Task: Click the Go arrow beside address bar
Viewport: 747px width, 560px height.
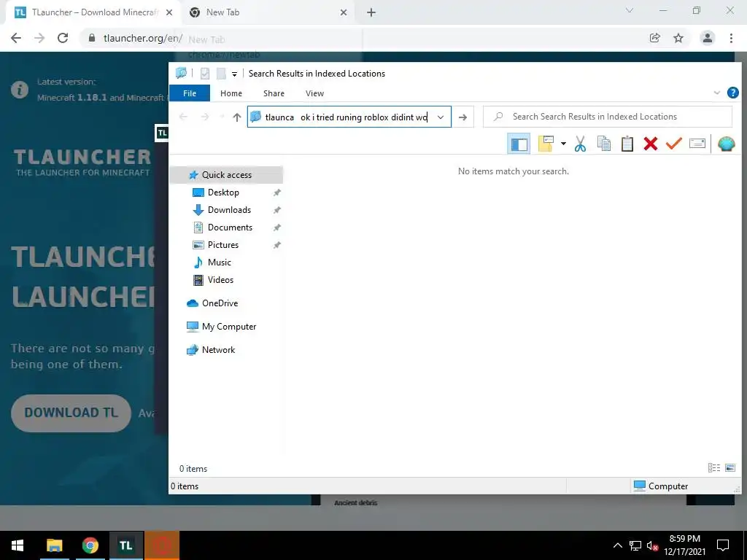Action: 462,117
